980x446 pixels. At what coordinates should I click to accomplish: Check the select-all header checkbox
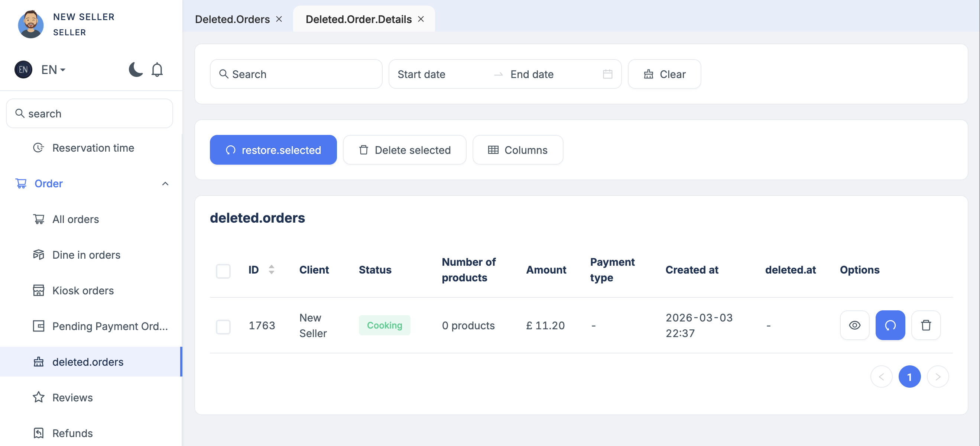[x=223, y=271]
